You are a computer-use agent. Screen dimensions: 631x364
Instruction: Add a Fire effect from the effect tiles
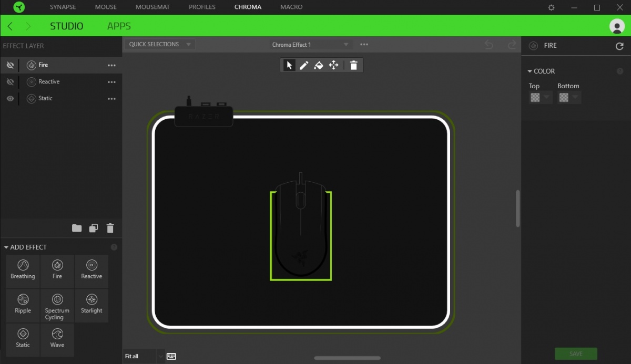[57, 271]
